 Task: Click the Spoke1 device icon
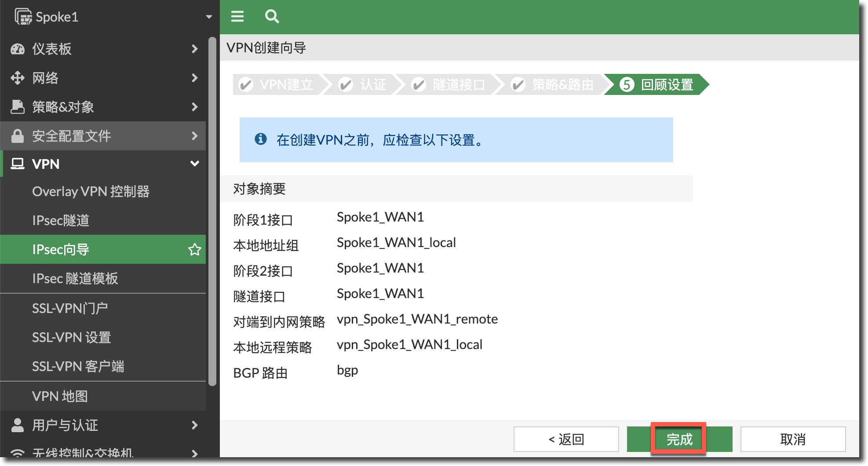point(23,17)
